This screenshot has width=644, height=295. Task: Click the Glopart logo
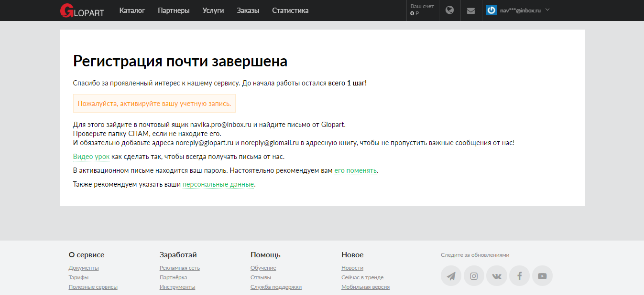pyautogui.click(x=82, y=11)
